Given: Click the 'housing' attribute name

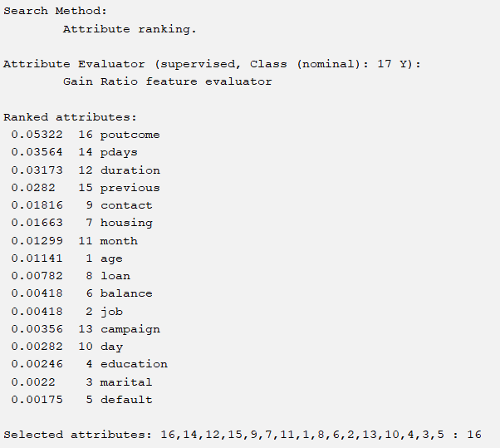Looking at the screenshot, I should pyautogui.click(x=126, y=223).
